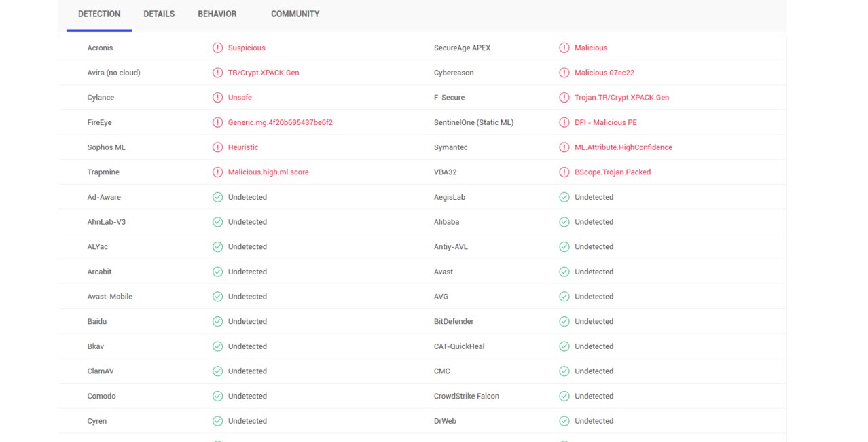Click the green check icon for Avast-Mobile

[x=217, y=297]
